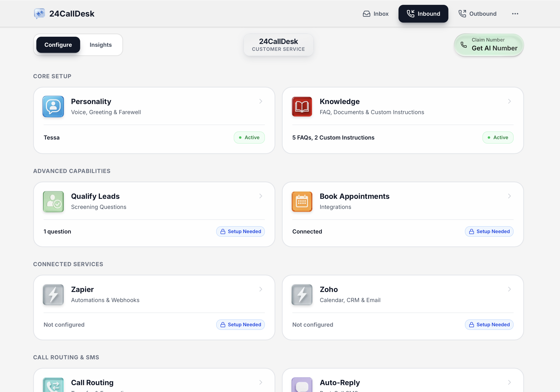Switch the mode toggle to Outbound
Screen dimensions: 560x392
coord(478,14)
